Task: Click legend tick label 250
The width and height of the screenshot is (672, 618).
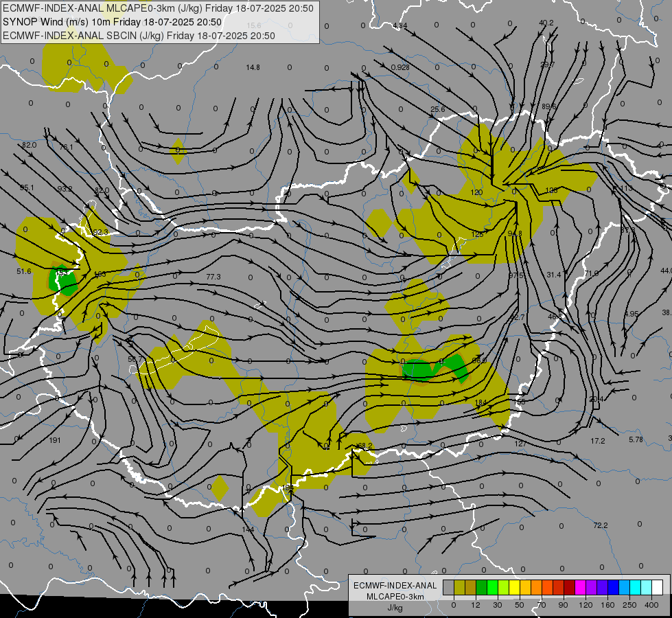Action: (629, 605)
